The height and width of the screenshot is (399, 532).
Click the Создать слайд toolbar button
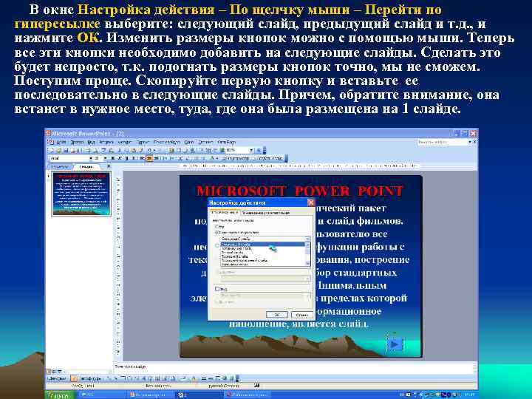pos(268,158)
